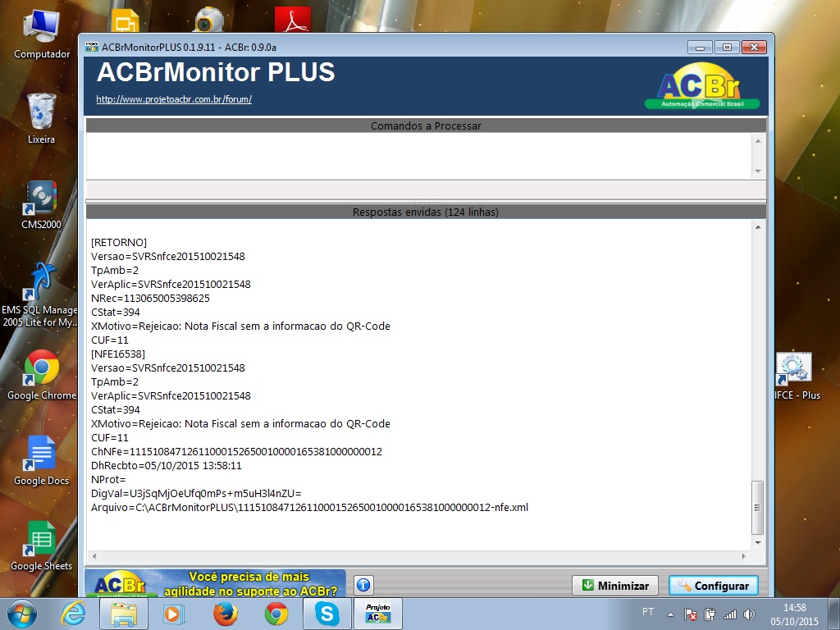Select the Projeto ACBr taskbar button
Image resolution: width=840 pixels, height=630 pixels.
coord(377,614)
